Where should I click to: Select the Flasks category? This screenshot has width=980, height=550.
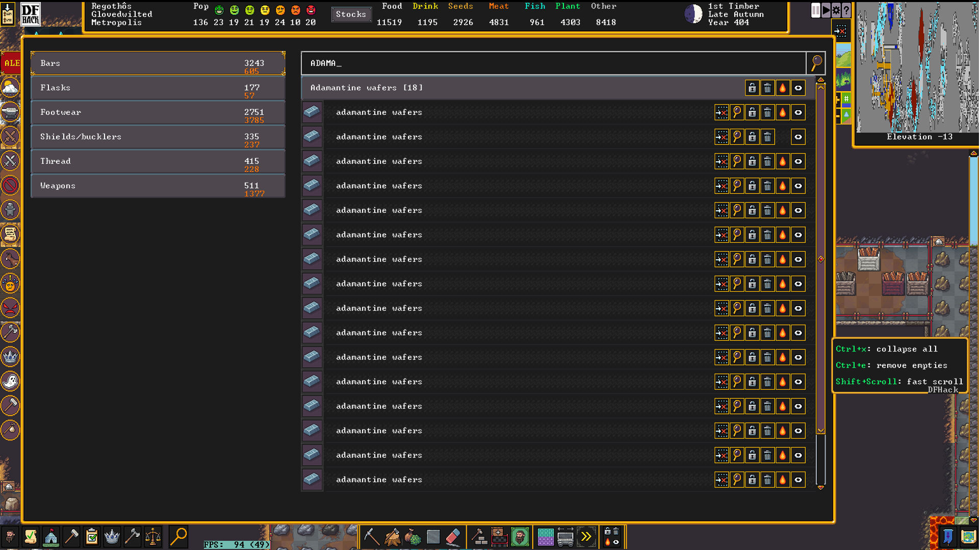(158, 88)
